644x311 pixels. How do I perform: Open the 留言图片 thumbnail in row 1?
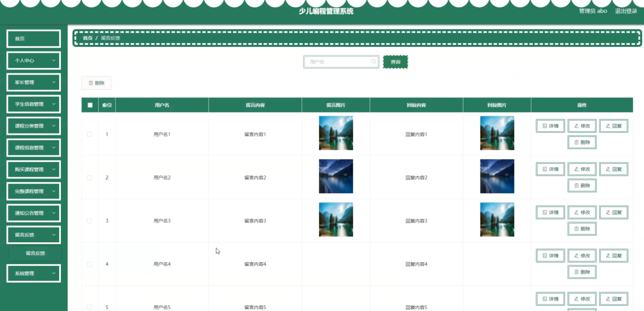point(336,133)
